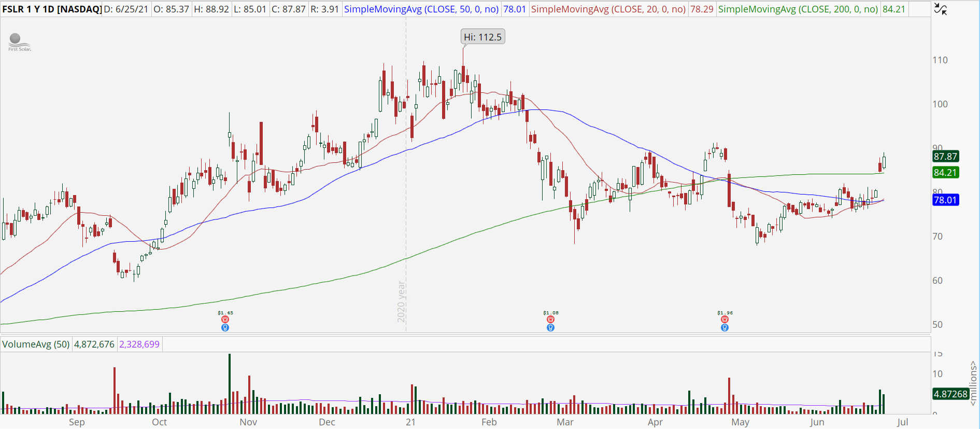Click the First Solar company logo
Viewport: 980px width, 429px height.
(x=19, y=42)
